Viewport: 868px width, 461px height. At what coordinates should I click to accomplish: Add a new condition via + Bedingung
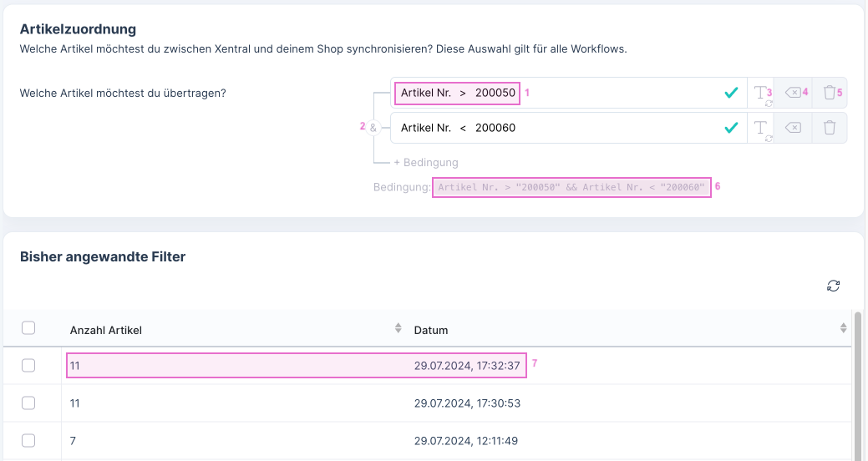click(426, 162)
